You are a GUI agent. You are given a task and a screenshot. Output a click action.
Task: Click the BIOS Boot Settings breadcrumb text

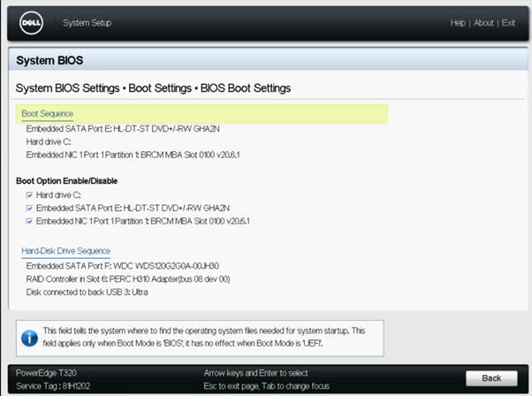(246, 88)
